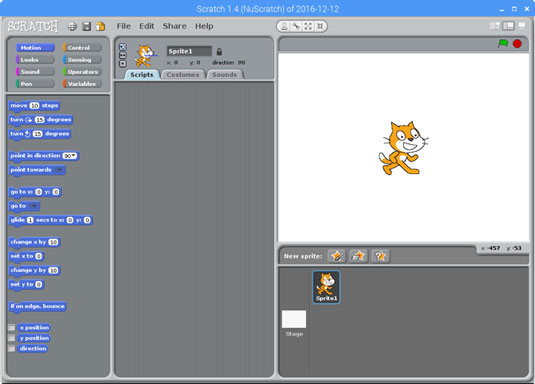This screenshot has width=535, height=384.
Task: Select Sprite1 thumbnail in sprite list
Action: pos(326,287)
